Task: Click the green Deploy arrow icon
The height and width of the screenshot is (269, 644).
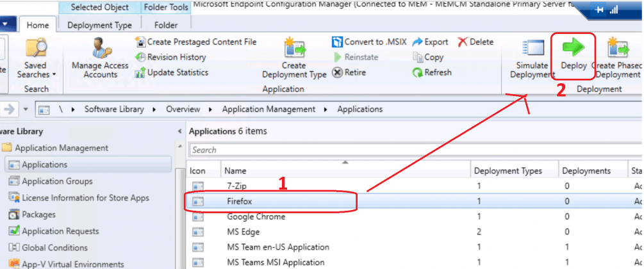Action: [574, 49]
